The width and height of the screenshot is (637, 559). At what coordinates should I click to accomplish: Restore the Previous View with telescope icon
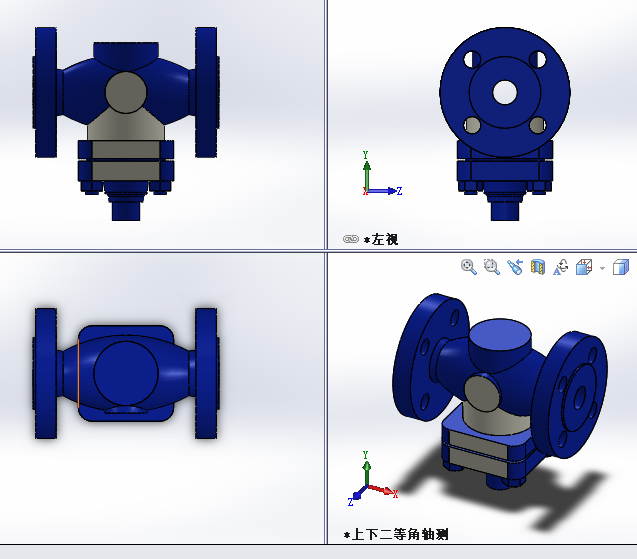tap(515, 267)
